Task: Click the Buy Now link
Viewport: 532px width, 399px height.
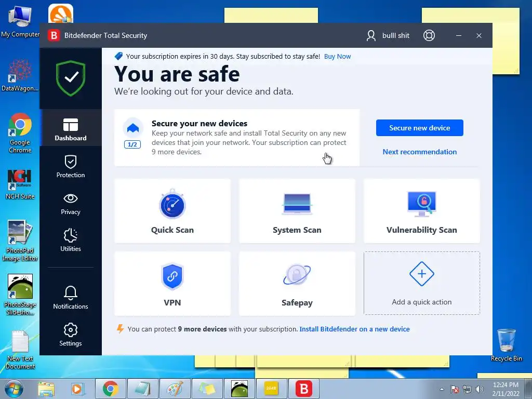Action: pos(337,56)
